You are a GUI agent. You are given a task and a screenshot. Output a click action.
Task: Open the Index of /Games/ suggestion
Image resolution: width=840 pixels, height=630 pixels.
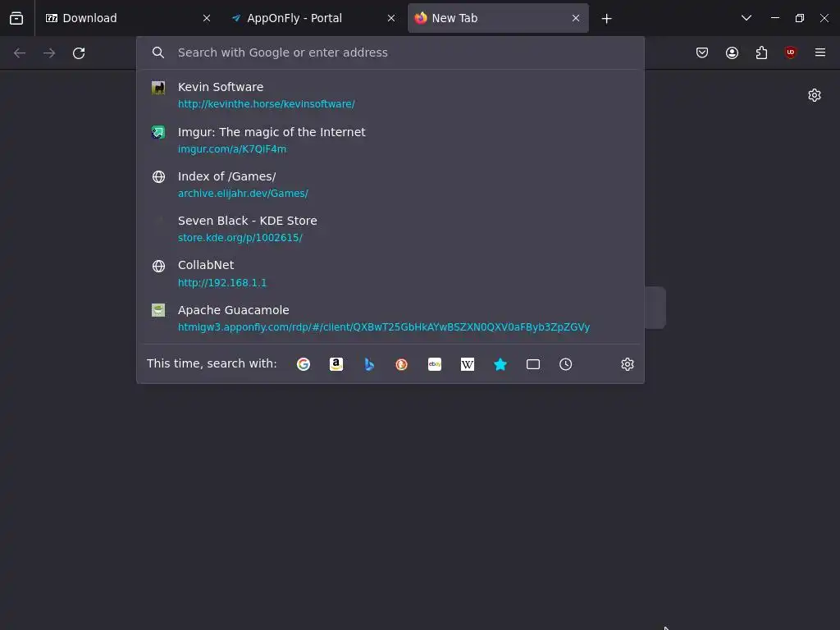390,185
